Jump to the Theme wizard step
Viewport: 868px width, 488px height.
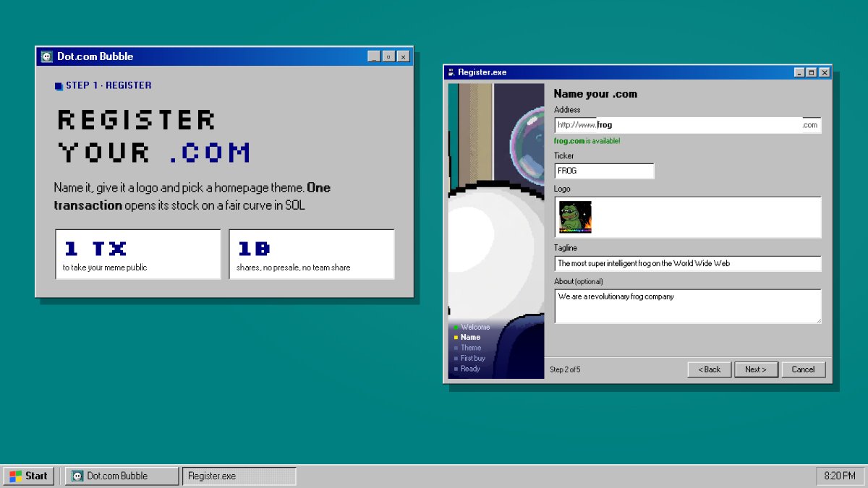click(467, 348)
